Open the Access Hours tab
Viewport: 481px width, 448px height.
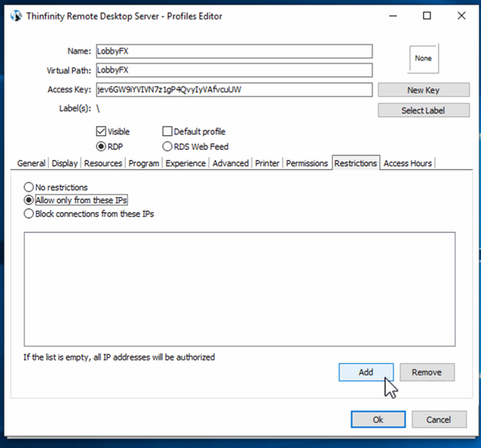[407, 163]
